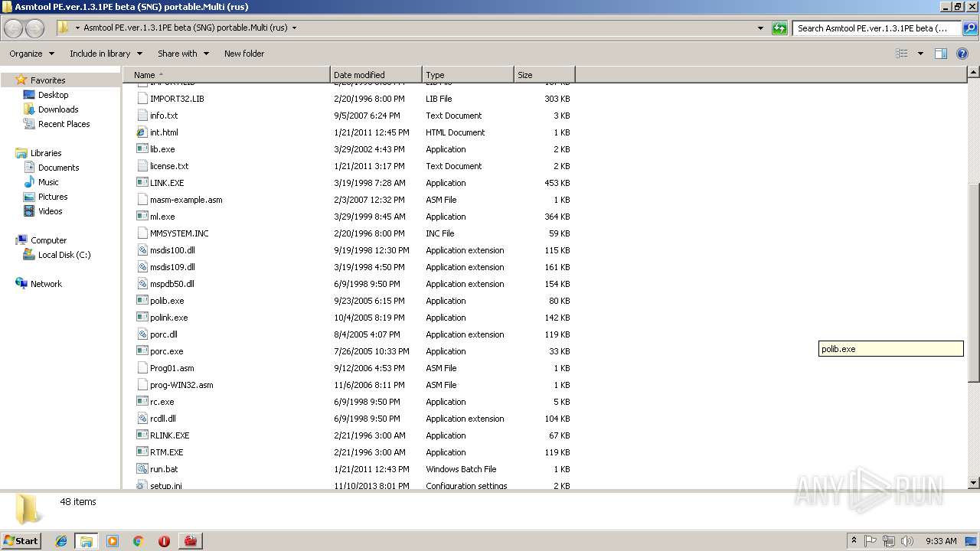Open the Documents library
The height and width of the screenshot is (551, 980).
58,168
